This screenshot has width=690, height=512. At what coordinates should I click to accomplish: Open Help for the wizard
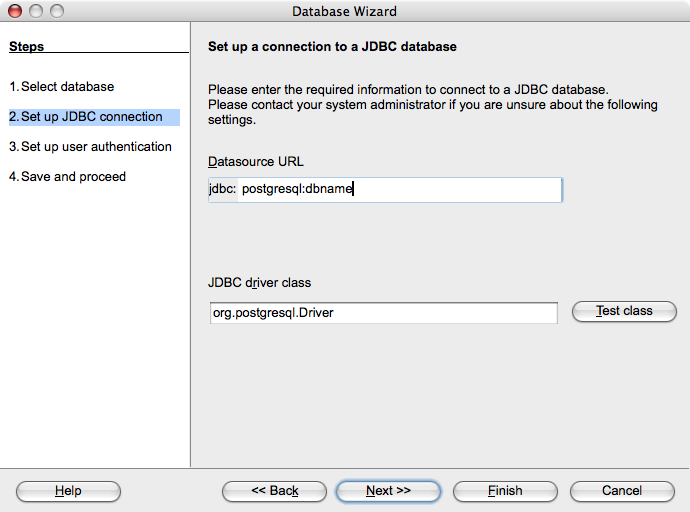68,491
